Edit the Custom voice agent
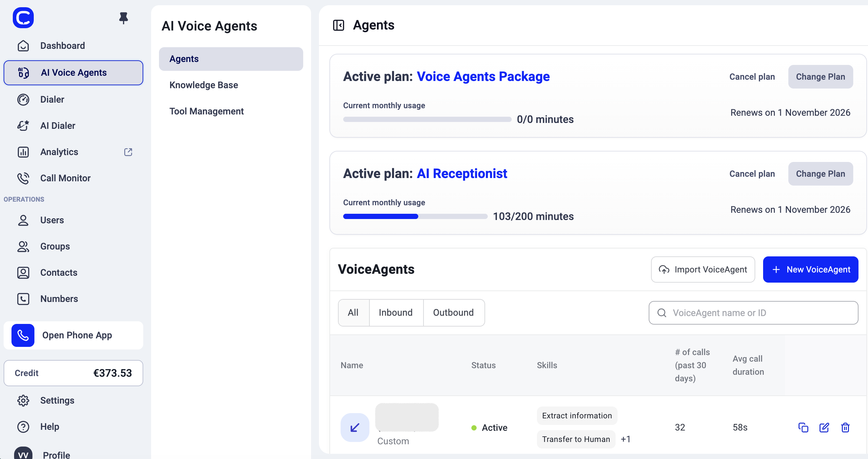The height and width of the screenshot is (459, 868). 824,428
